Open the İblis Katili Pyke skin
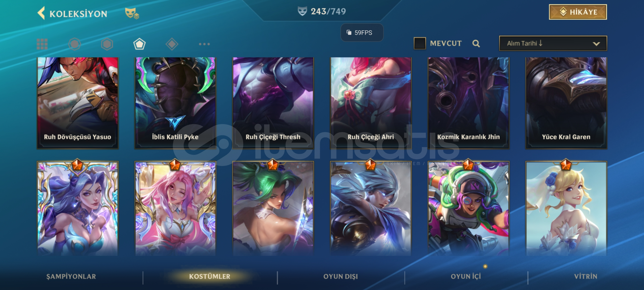The image size is (644, 290). 175,103
